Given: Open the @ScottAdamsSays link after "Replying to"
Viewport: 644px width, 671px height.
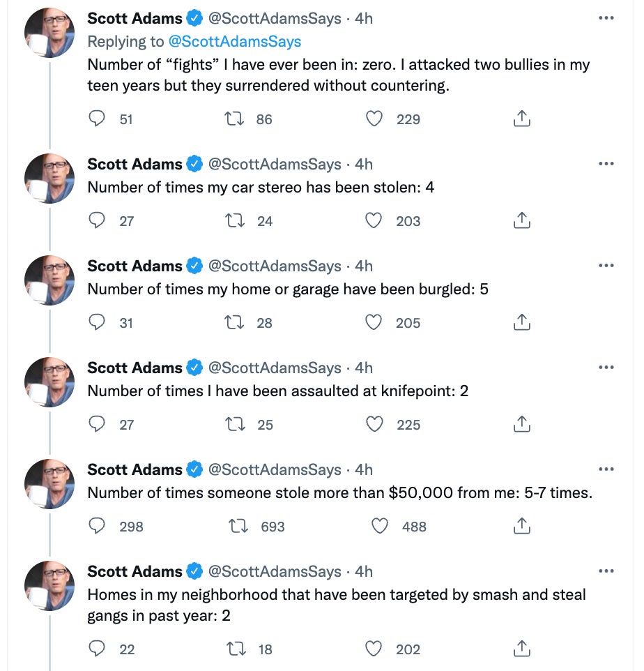Looking at the screenshot, I should (x=236, y=41).
